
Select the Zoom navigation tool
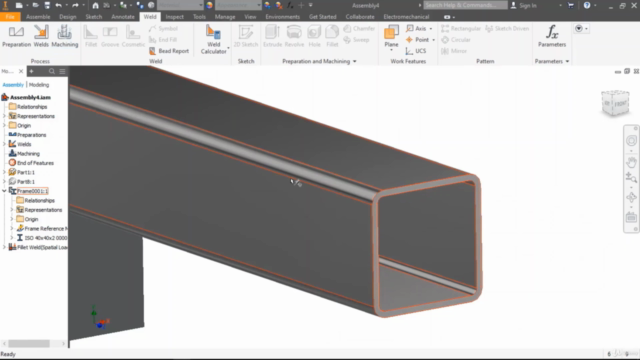631,177
